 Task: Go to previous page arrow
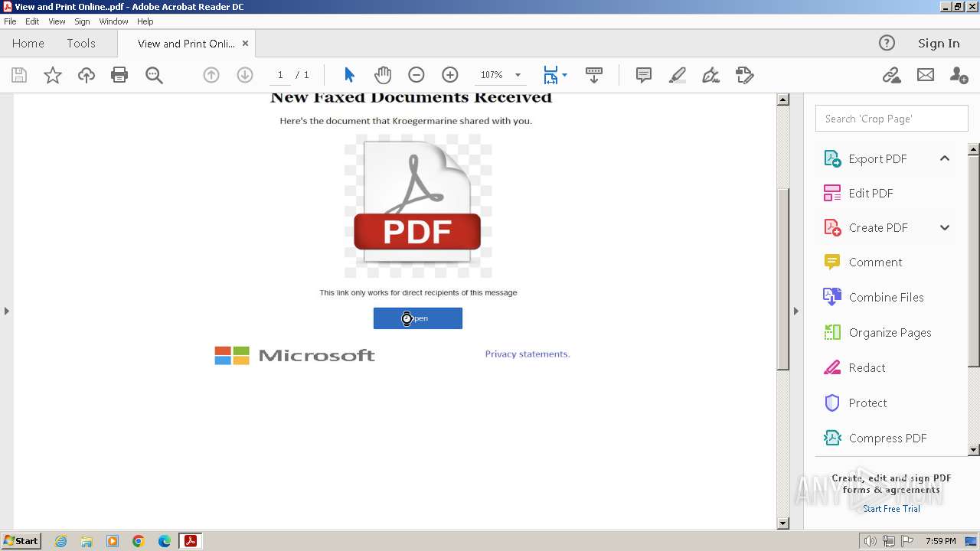tap(211, 75)
